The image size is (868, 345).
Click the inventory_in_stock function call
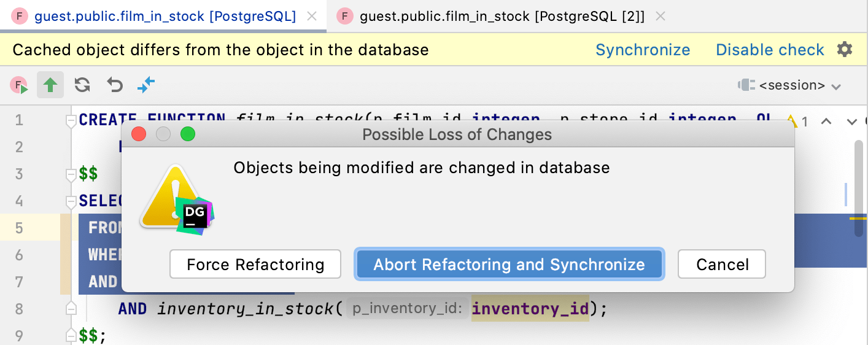coord(246,309)
